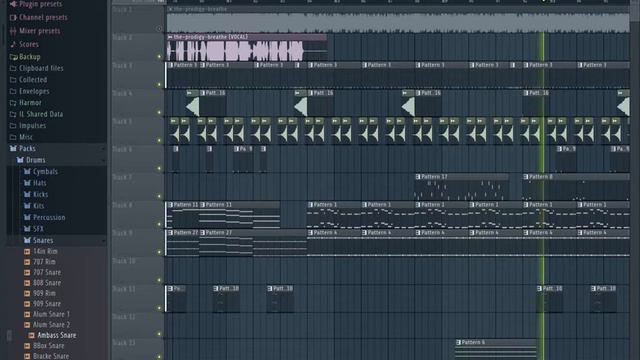Collapse the Drums folder
640x360 pixels.
(x=20, y=160)
